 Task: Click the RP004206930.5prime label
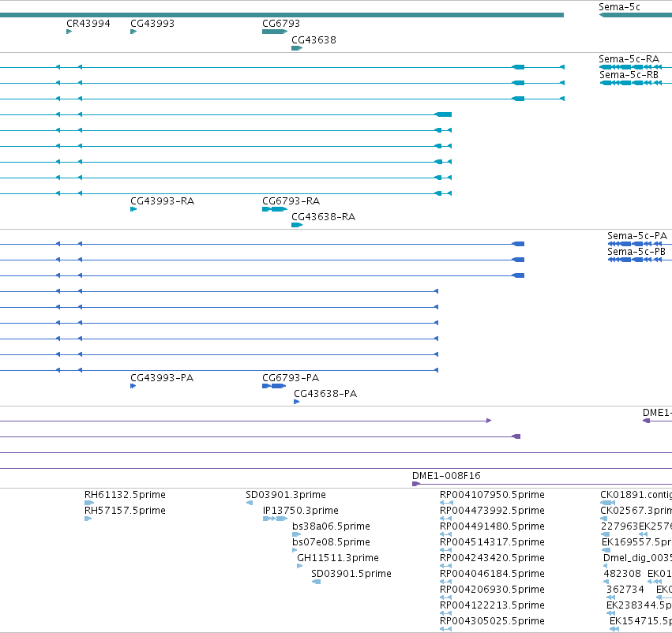(492, 590)
